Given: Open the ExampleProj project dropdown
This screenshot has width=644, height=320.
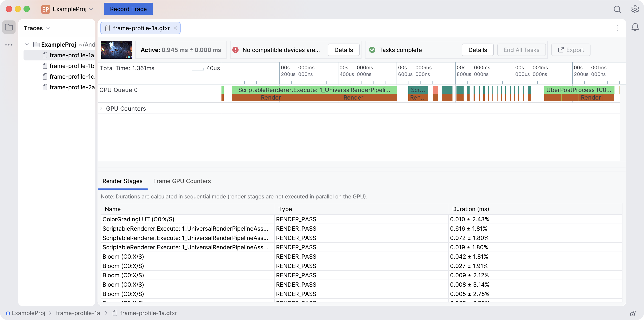Looking at the screenshot, I should pos(67,9).
